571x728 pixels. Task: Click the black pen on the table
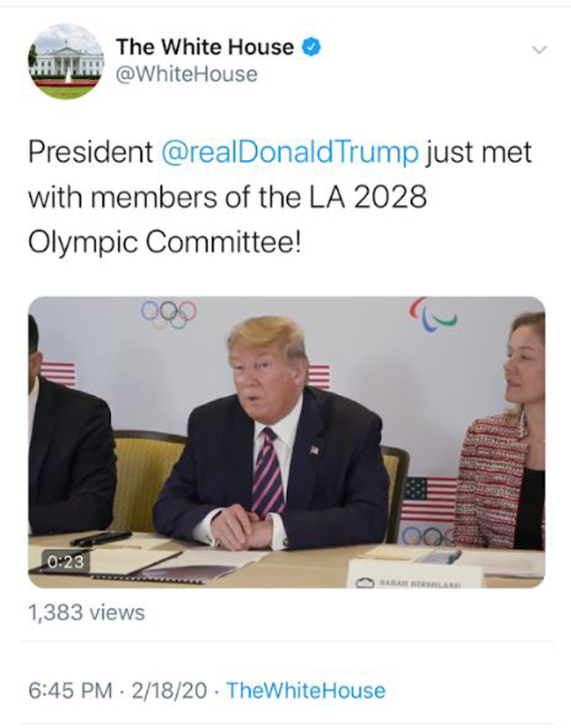coord(100,538)
